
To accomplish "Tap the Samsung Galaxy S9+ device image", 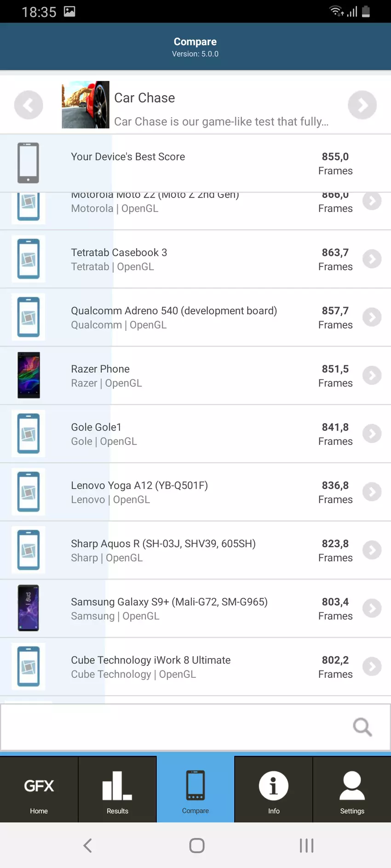I will (x=29, y=608).
